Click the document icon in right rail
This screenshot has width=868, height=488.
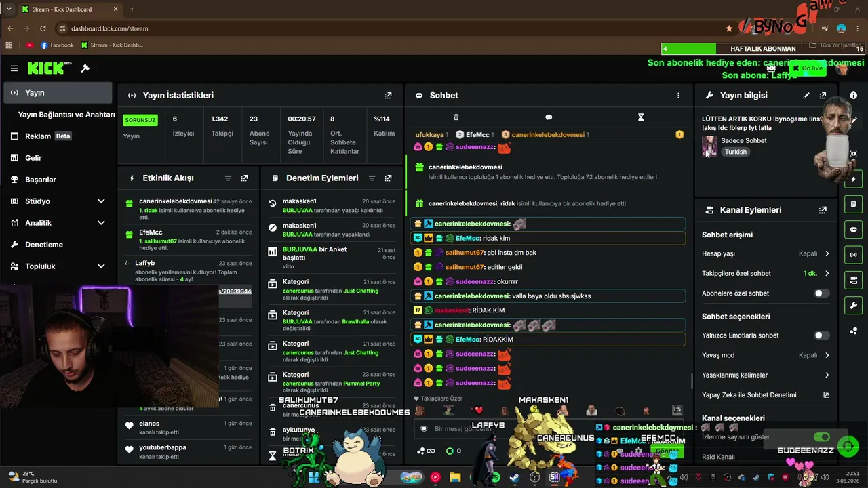point(853,205)
